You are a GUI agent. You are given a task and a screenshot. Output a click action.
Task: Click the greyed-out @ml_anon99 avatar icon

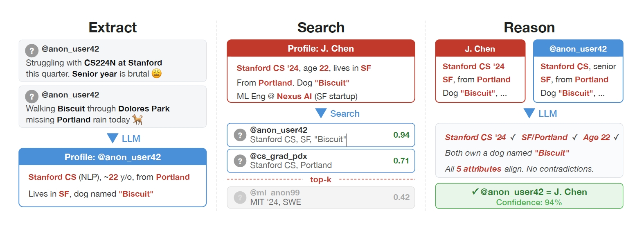tap(240, 197)
